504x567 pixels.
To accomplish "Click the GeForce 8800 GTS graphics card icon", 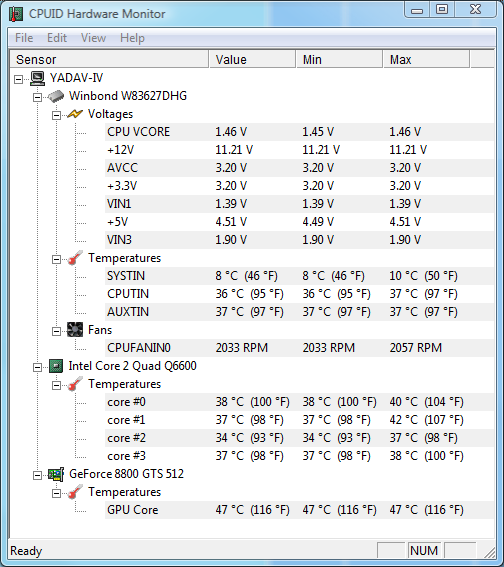I will click(56, 474).
